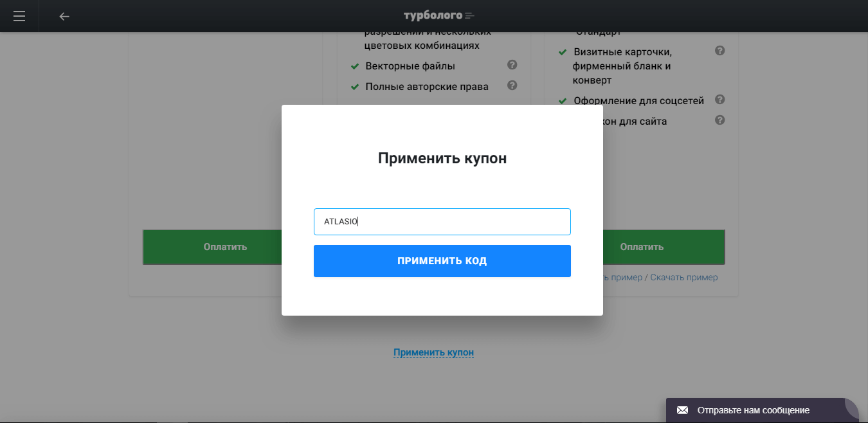868x423 pixels.
Task: Click the envelope icon in chat widget
Action: click(x=682, y=410)
